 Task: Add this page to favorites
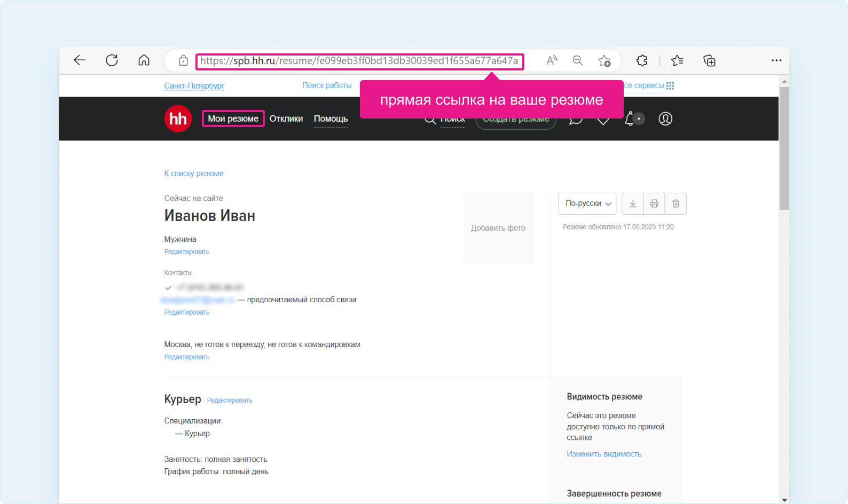(604, 61)
